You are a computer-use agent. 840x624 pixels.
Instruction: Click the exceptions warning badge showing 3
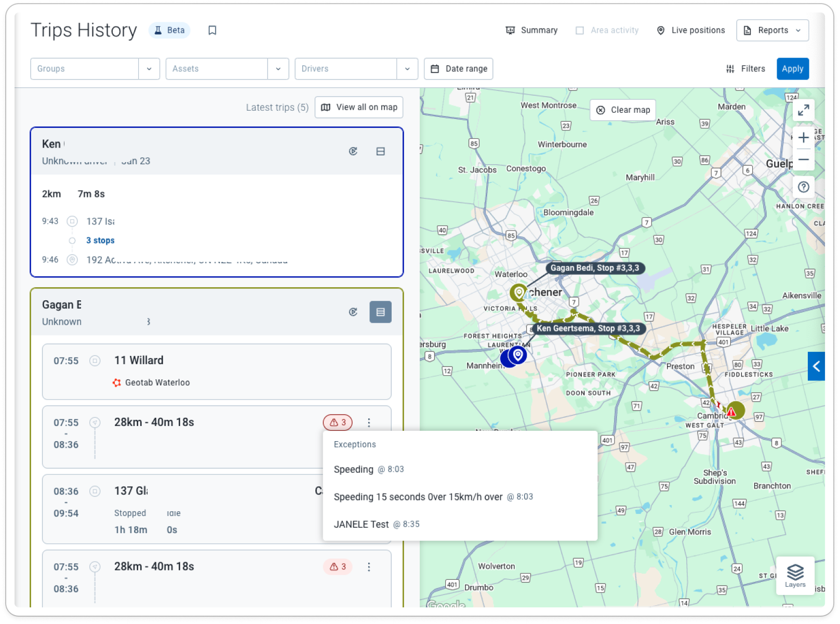[338, 422]
